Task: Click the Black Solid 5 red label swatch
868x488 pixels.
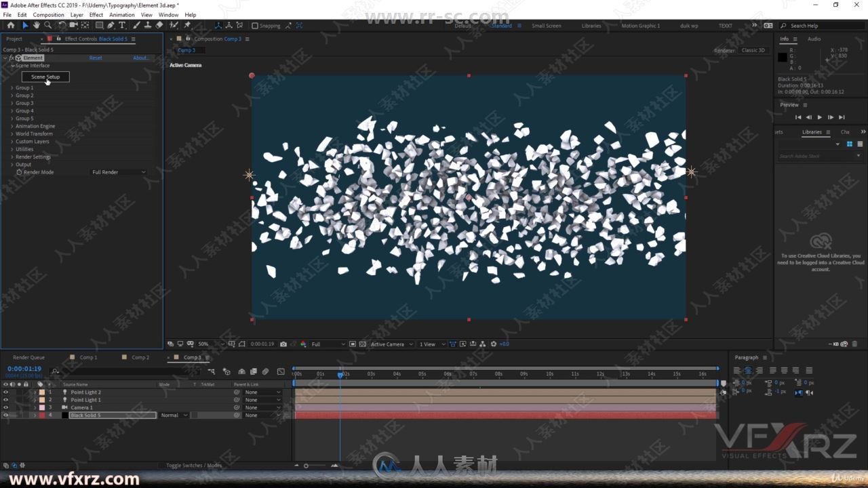Action: (x=41, y=415)
